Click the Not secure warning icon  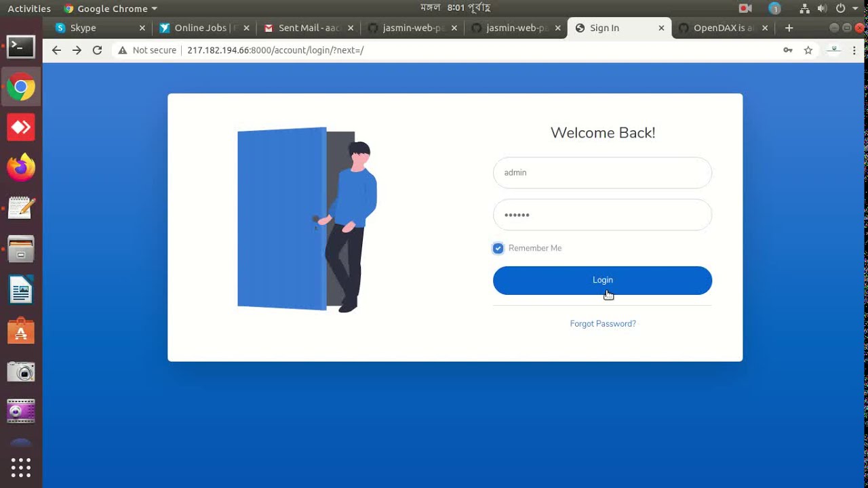click(122, 50)
